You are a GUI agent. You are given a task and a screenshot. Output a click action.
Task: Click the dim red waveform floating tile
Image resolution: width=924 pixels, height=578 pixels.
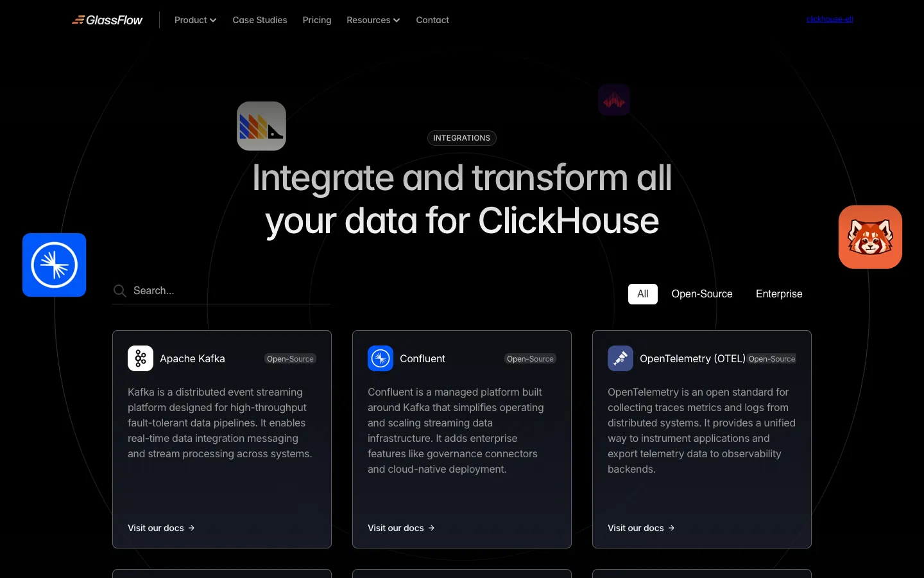coord(614,100)
